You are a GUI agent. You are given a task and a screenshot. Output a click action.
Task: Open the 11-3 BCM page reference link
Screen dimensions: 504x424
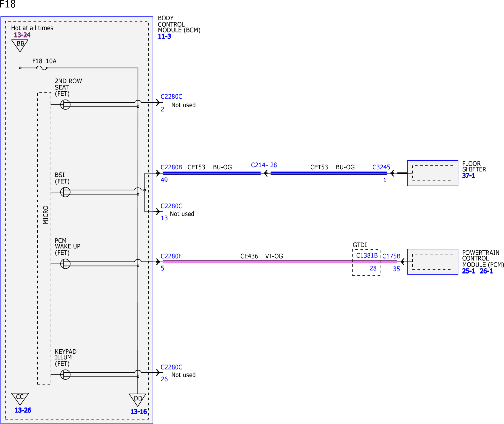[164, 36]
